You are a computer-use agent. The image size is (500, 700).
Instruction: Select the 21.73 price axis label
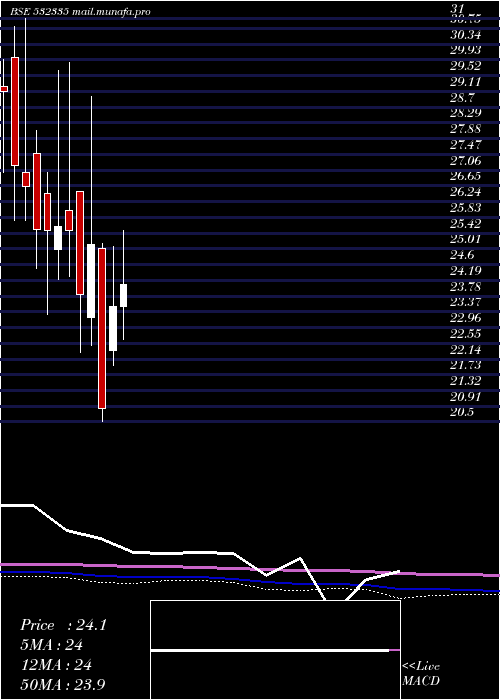click(465, 365)
